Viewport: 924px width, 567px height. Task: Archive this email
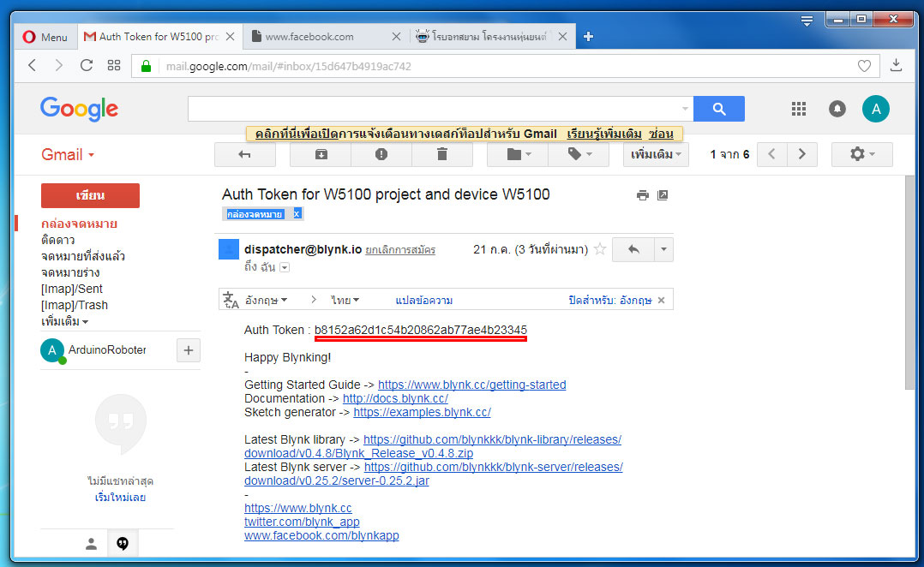coord(321,155)
